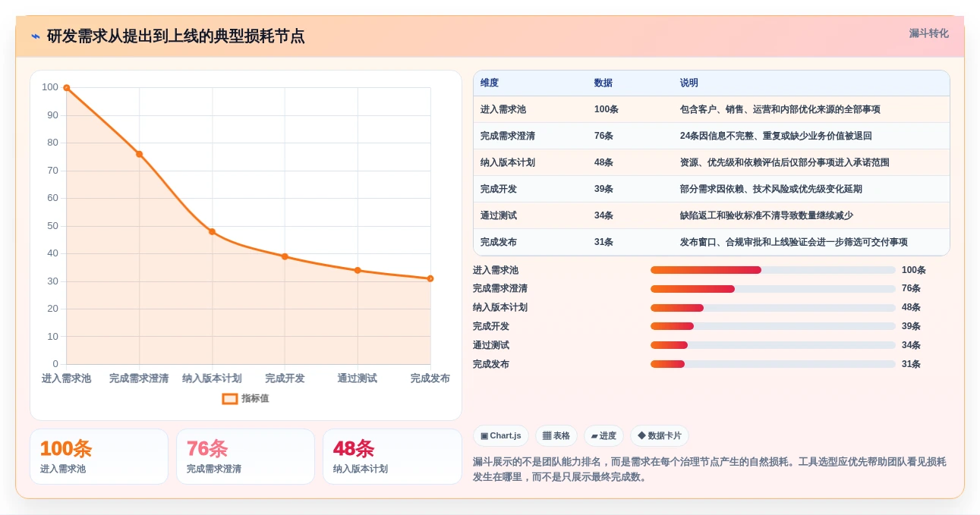Click the 完成开发 progress bar
Screen dimensions: 980x515
pyautogui.click(x=773, y=326)
